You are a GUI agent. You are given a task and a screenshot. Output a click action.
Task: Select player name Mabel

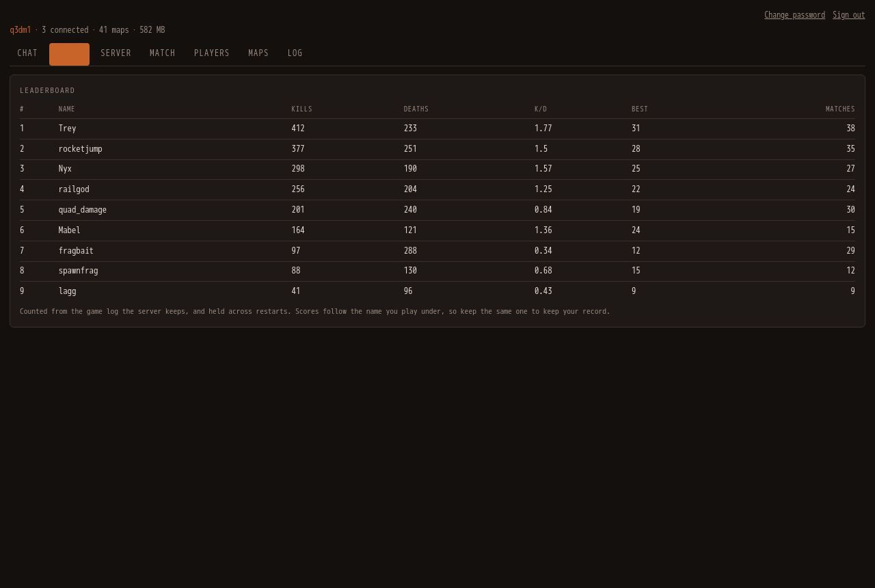pyautogui.click(x=70, y=230)
